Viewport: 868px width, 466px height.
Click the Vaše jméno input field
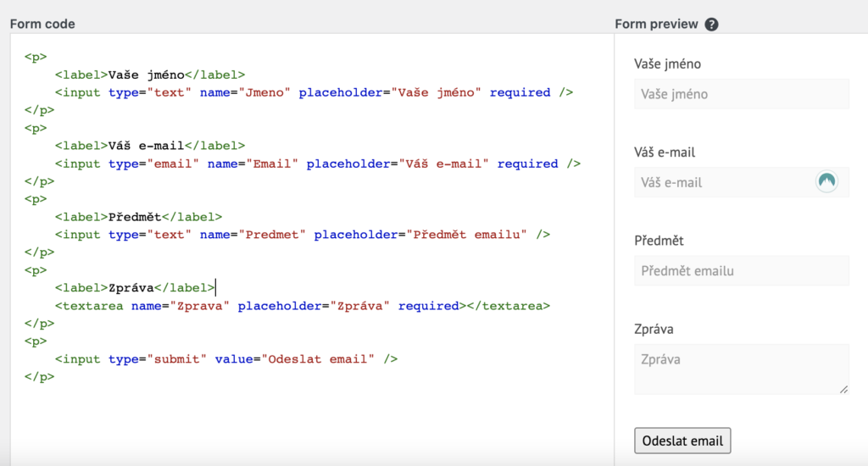tap(741, 94)
